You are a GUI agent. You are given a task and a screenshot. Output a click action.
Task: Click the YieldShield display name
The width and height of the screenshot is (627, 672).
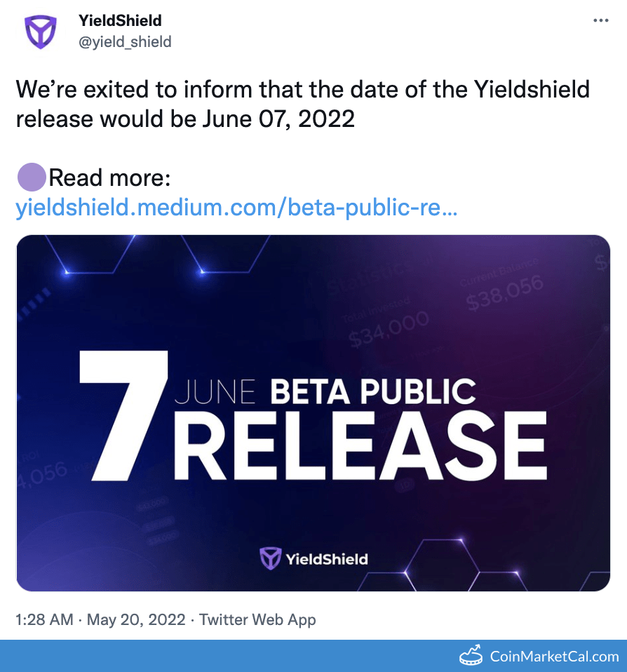121,21
